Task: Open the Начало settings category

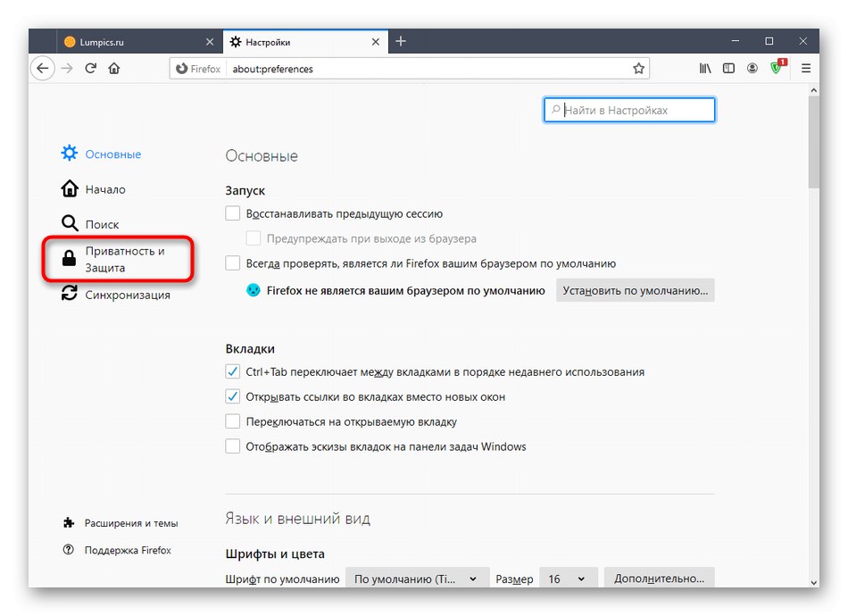Action: (93, 189)
